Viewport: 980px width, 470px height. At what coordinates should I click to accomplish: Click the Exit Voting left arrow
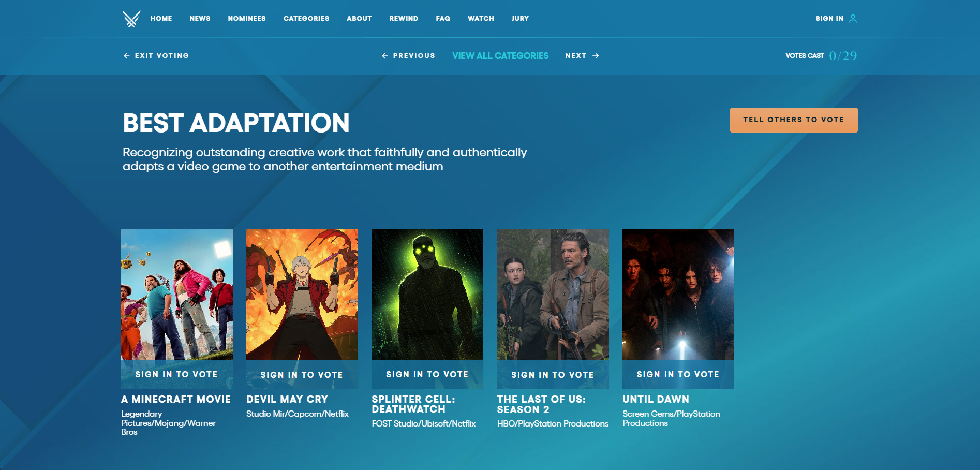pyautogui.click(x=126, y=56)
